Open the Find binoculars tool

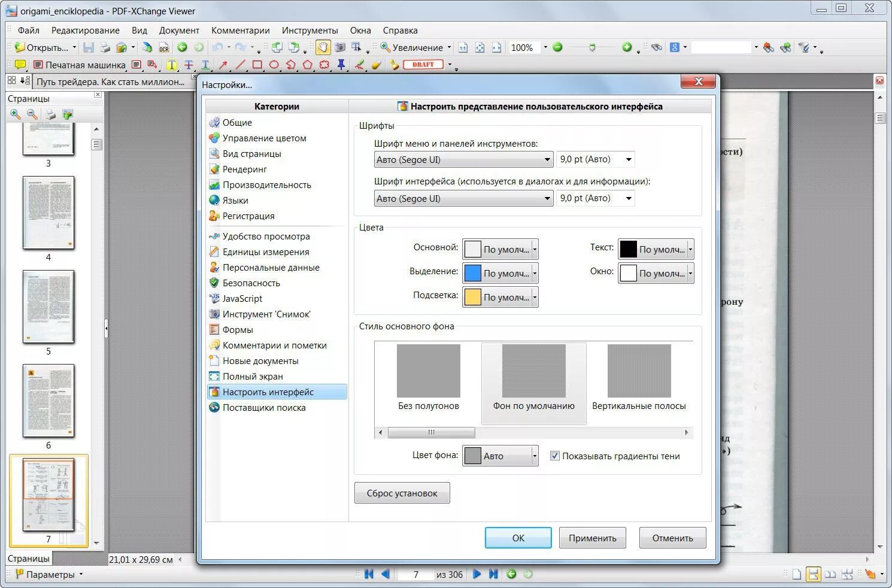coord(657,47)
